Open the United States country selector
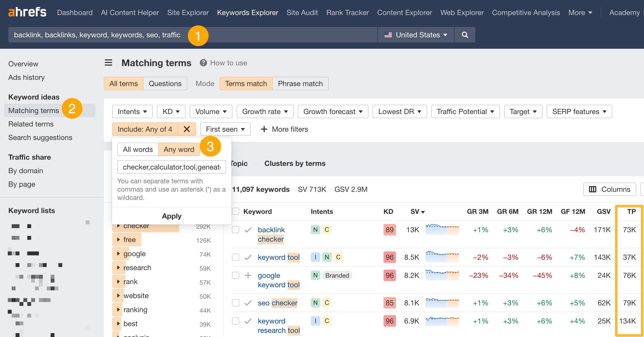This screenshot has height=337, width=644. (x=415, y=35)
